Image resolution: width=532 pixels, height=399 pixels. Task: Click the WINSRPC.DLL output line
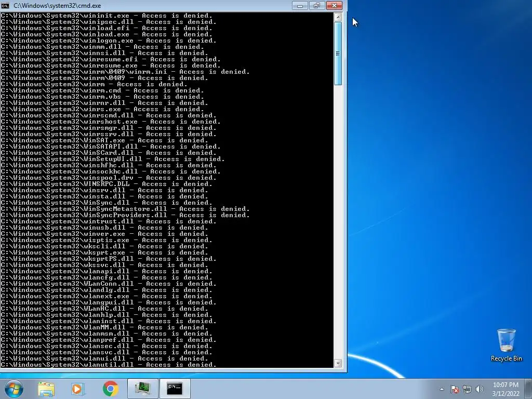click(x=106, y=184)
